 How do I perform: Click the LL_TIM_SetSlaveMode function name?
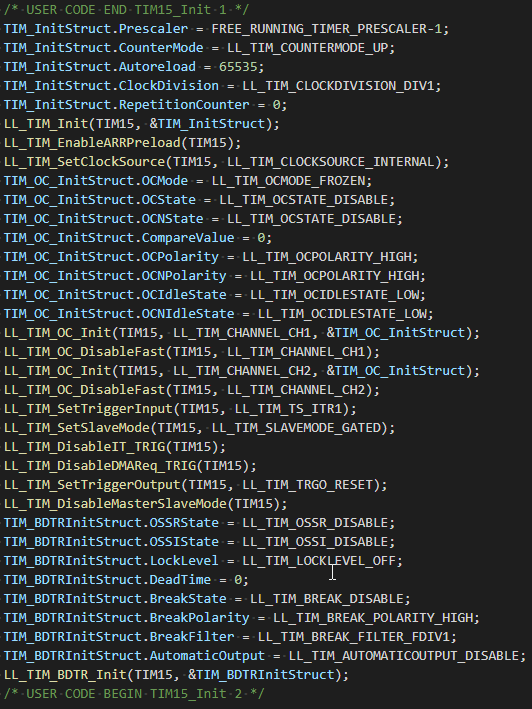pos(76,427)
